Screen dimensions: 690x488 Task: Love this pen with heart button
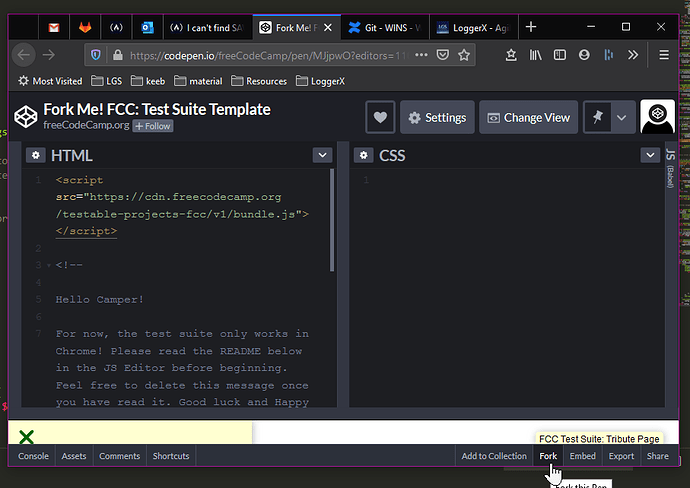[x=380, y=117]
